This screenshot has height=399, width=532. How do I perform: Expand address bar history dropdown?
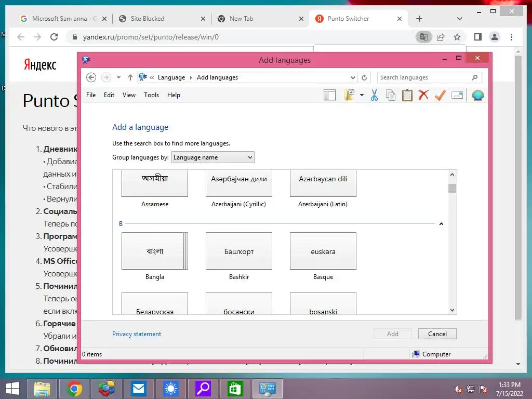(353, 77)
